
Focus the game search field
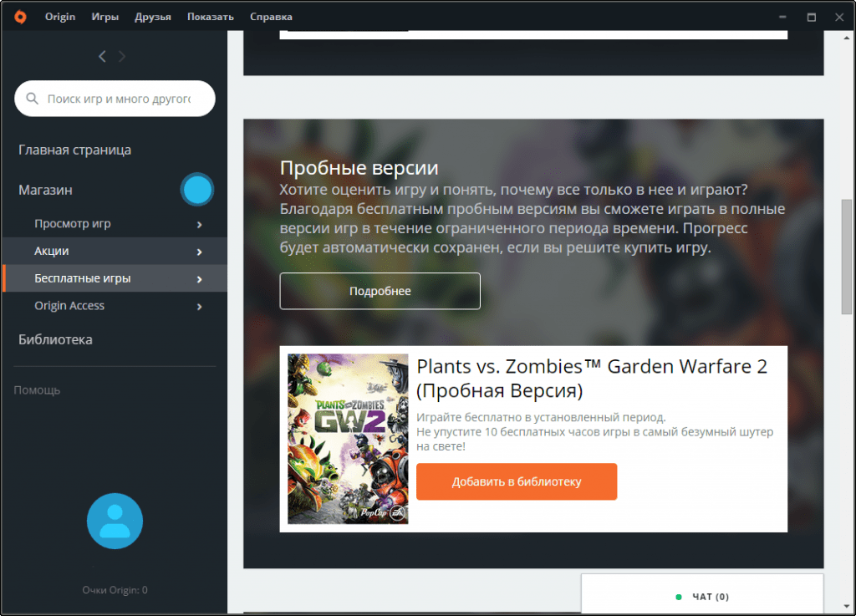(115, 99)
